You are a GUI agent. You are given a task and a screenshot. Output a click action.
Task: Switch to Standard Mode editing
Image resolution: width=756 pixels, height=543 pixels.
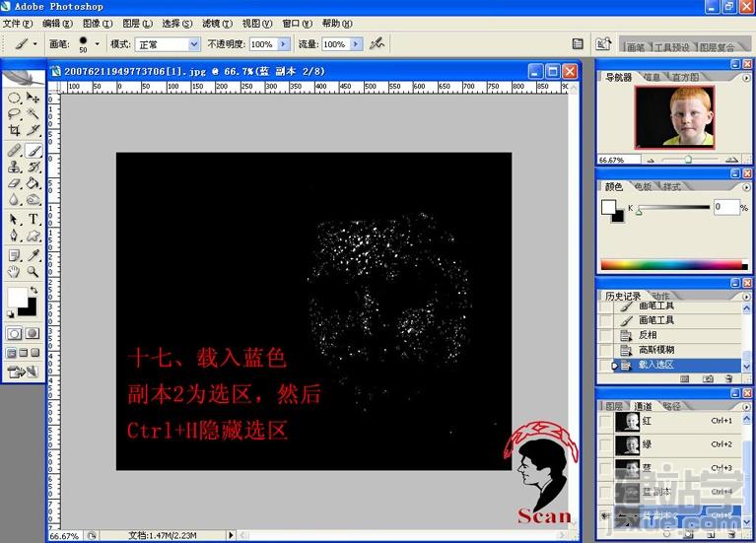pyautogui.click(x=14, y=334)
